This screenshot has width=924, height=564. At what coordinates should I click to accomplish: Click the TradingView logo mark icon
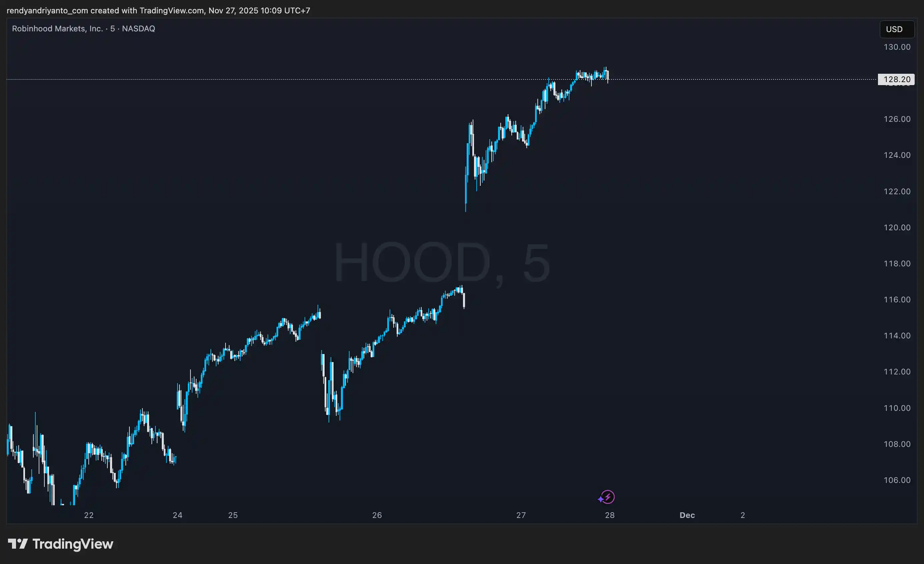pyautogui.click(x=18, y=543)
